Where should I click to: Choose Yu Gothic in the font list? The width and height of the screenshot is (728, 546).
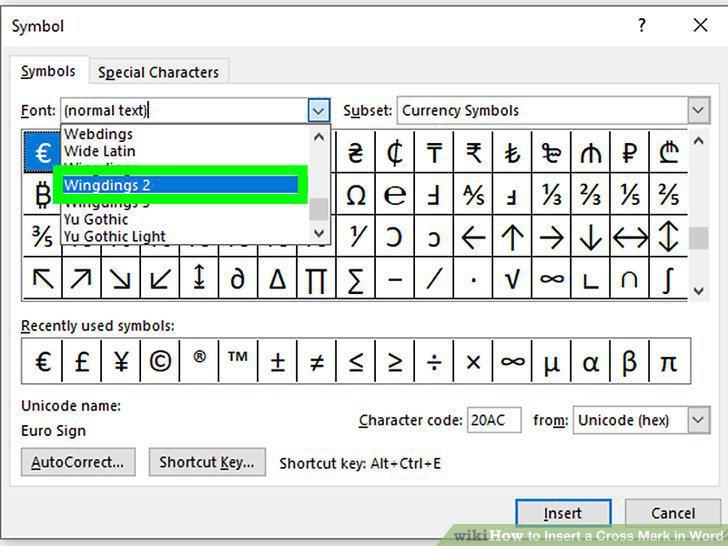[185, 219]
